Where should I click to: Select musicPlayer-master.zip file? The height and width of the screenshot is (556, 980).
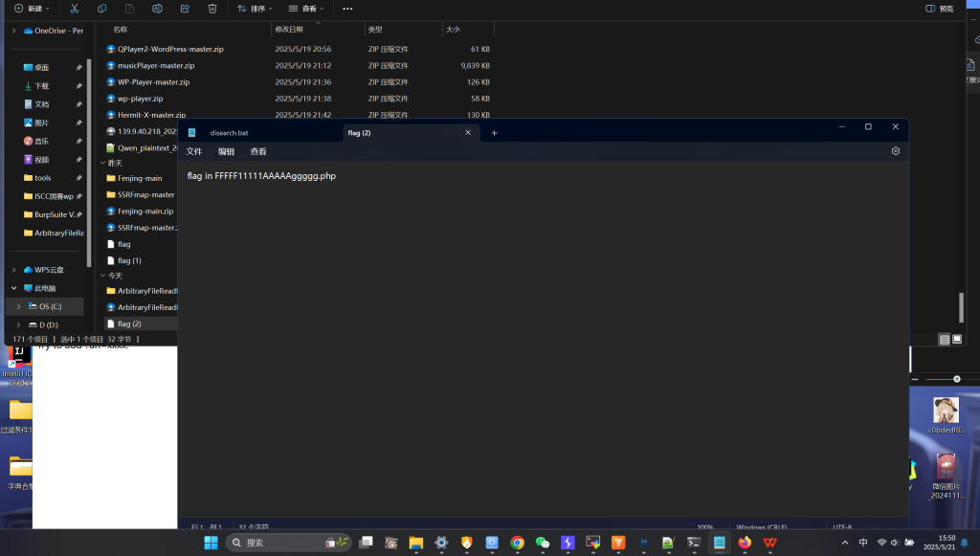(x=156, y=66)
